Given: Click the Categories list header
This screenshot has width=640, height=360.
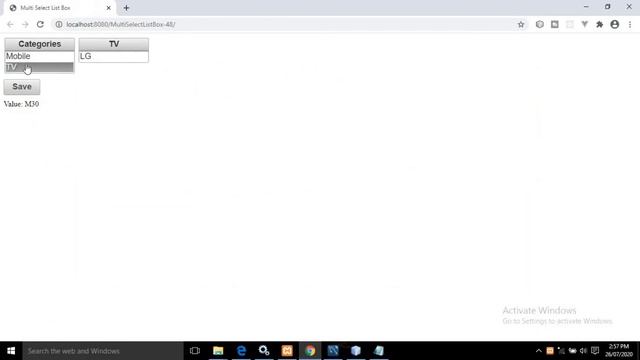Looking at the screenshot, I should [x=40, y=44].
